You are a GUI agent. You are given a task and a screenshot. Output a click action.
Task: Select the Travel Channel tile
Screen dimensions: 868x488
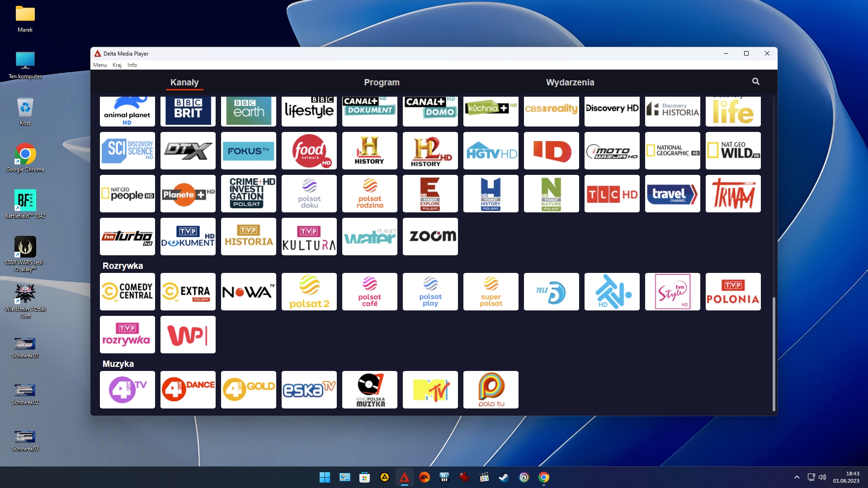coord(672,193)
